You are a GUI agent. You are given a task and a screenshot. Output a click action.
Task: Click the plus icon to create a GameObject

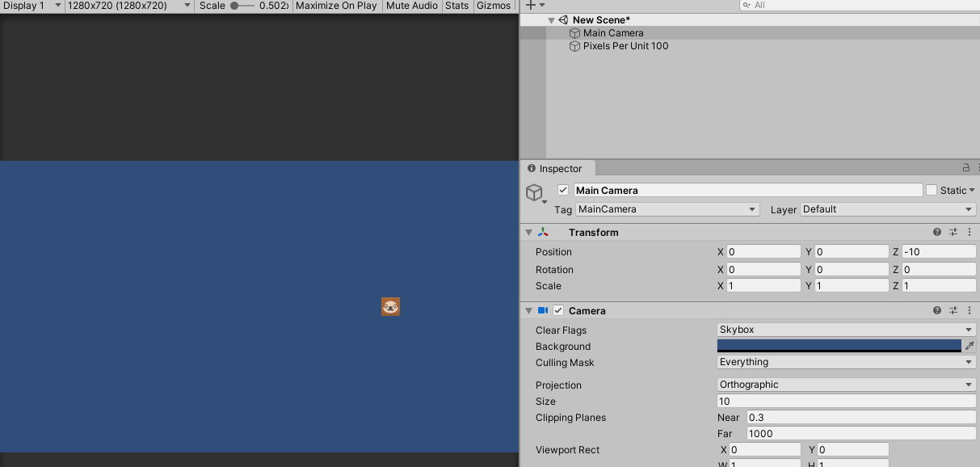(530, 5)
